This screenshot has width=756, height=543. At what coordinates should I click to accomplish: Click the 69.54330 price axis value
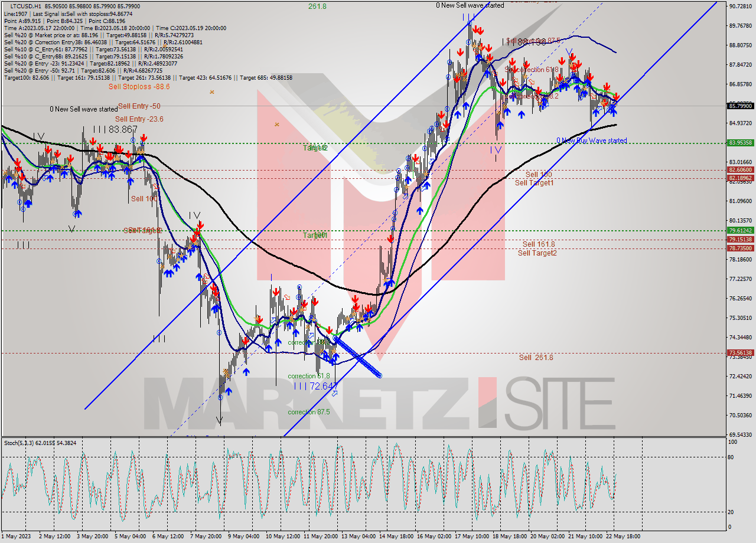(x=741, y=434)
